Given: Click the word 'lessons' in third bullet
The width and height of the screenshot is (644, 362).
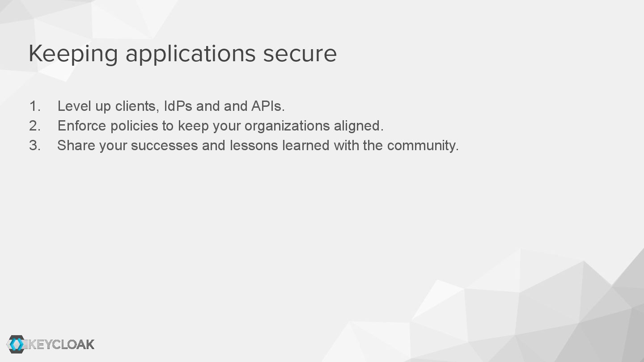Looking at the screenshot, I should click(254, 146).
